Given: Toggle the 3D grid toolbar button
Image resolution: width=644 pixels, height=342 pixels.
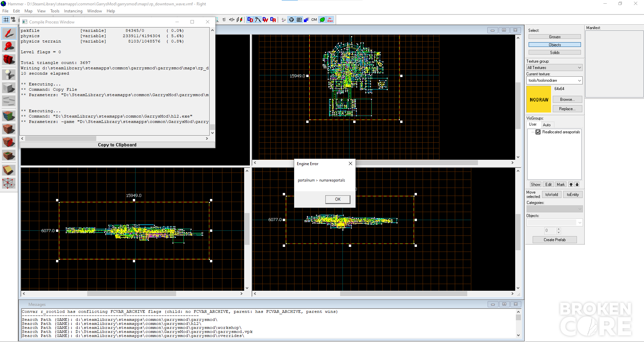Looking at the screenshot, I should pos(13,20).
